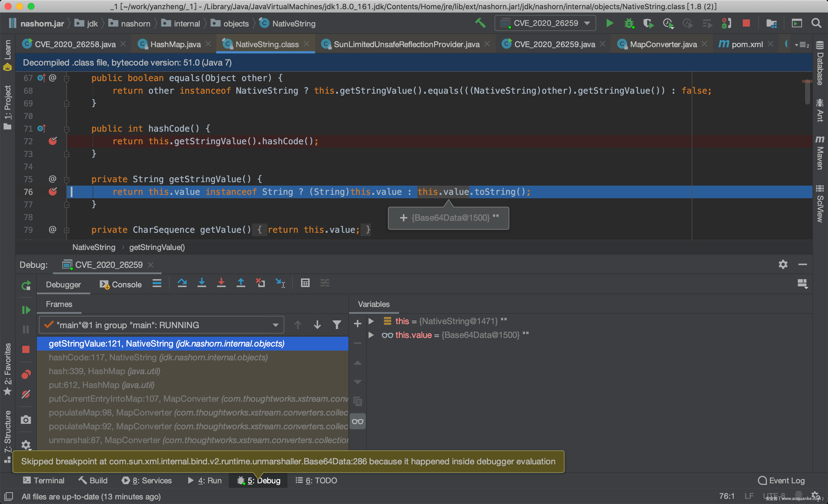Click the Build Project hammer icon

(480, 23)
